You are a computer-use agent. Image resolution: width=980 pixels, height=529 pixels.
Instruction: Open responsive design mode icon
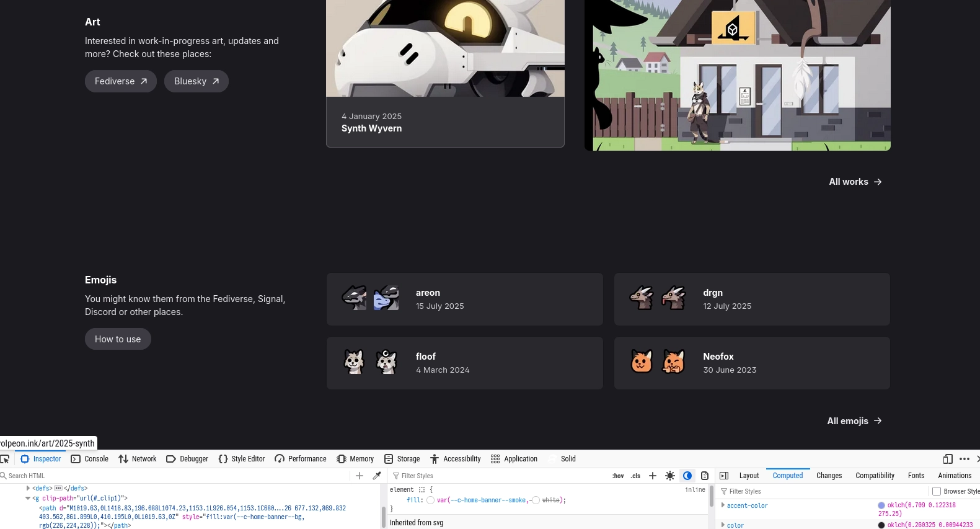click(x=948, y=459)
